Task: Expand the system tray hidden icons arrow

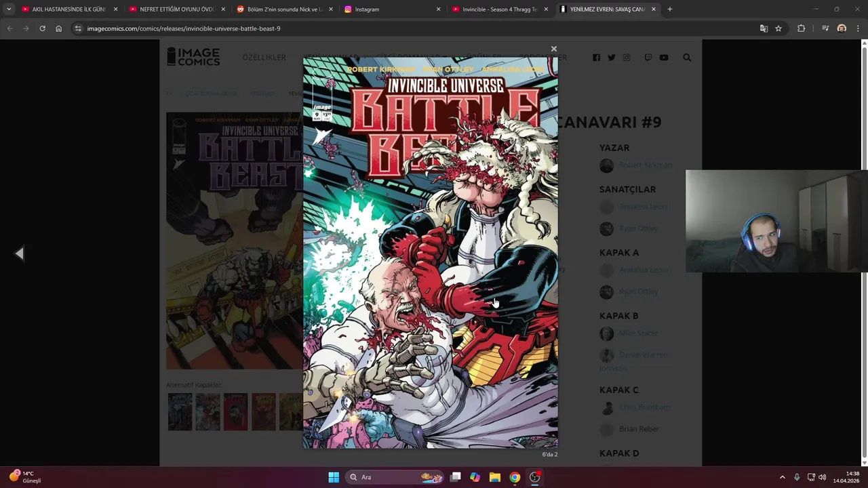Action: click(x=782, y=477)
